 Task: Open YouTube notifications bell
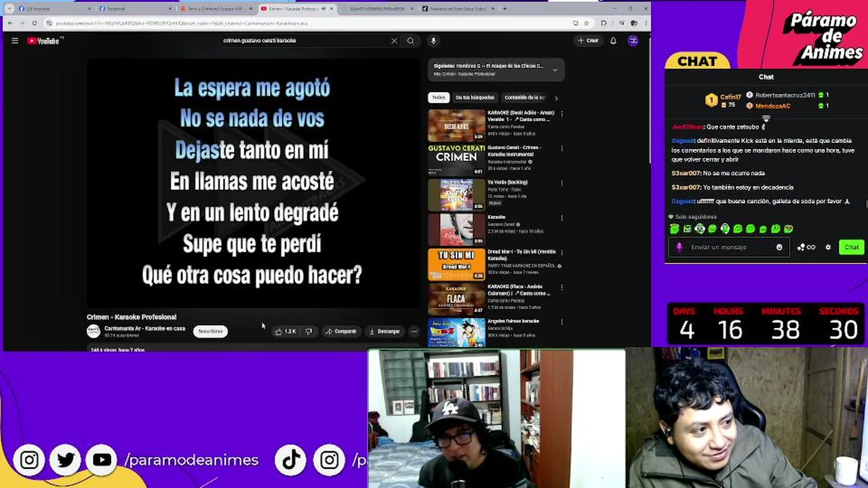[x=613, y=41]
